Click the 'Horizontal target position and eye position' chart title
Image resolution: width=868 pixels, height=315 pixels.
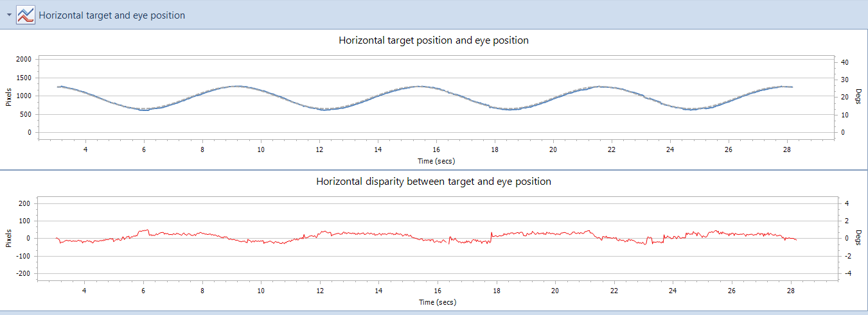pos(434,40)
